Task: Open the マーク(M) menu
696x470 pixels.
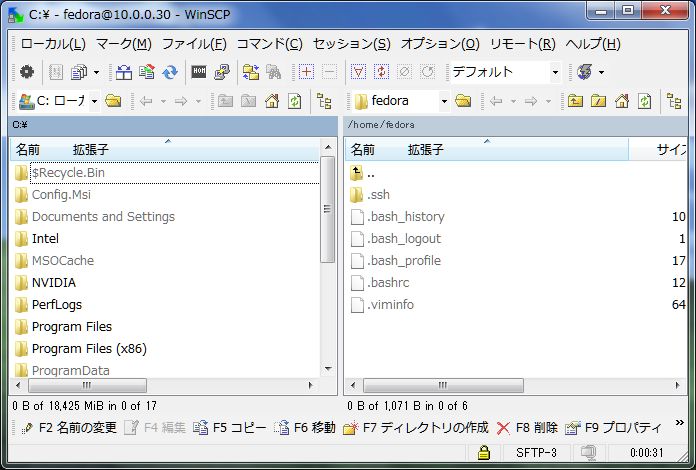Action: [x=124, y=43]
